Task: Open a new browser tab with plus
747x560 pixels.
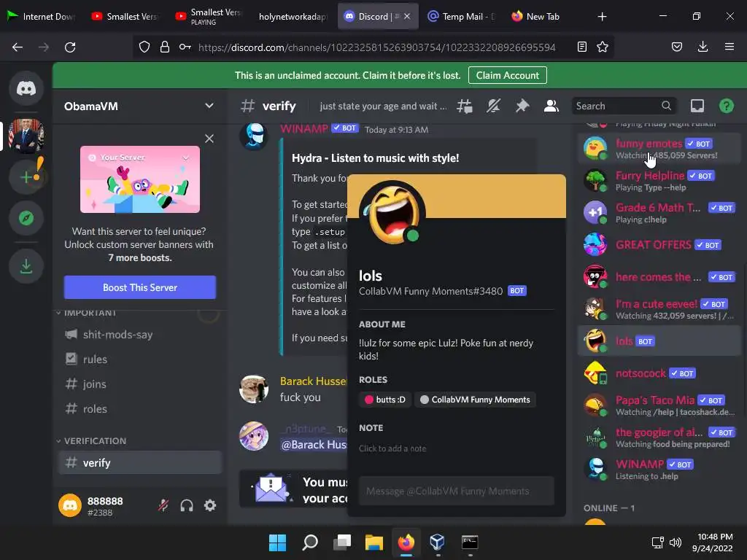Action: (x=602, y=17)
